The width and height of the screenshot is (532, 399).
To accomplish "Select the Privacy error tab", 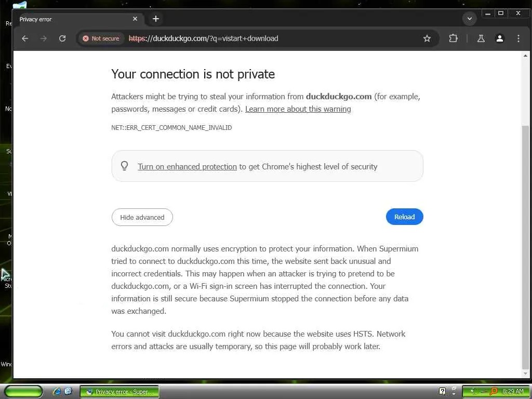I will click(x=73, y=19).
